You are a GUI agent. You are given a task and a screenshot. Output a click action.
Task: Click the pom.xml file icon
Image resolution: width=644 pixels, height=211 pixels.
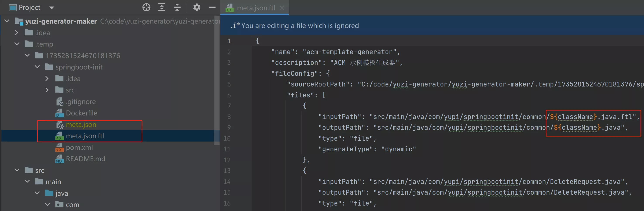[x=60, y=147]
